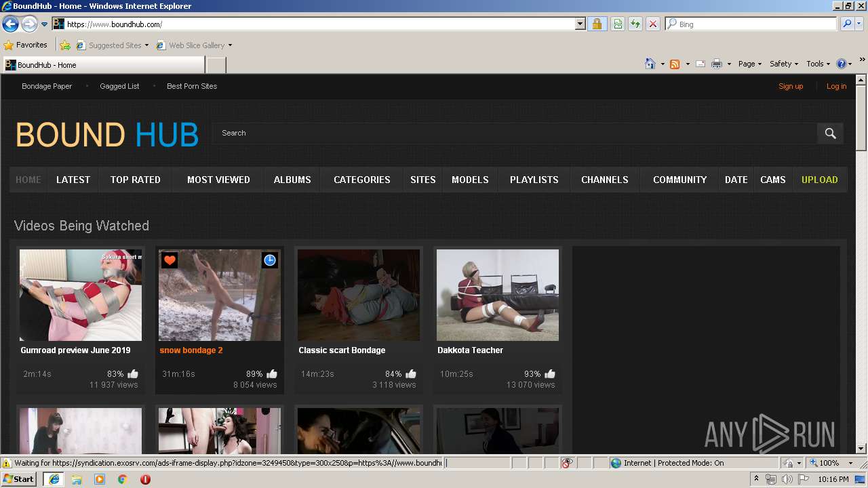The image size is (868, 488).
Task: Expand the search provider dropdown arrow
Action: point(859,24)
